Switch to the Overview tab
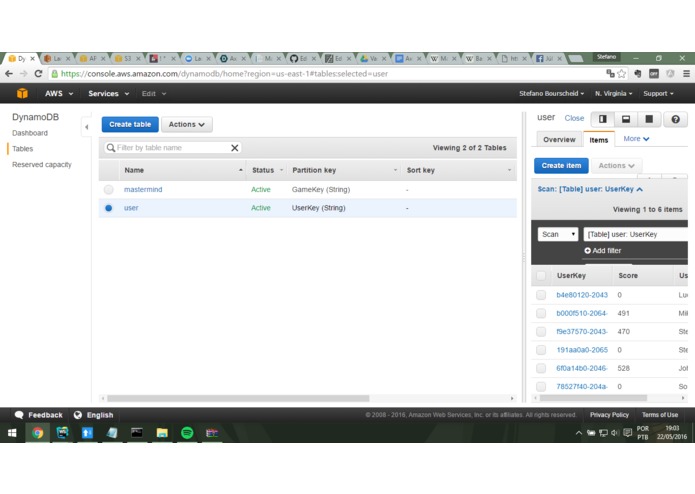This screenshot has width=695, height=494. (x=559, y=140)
